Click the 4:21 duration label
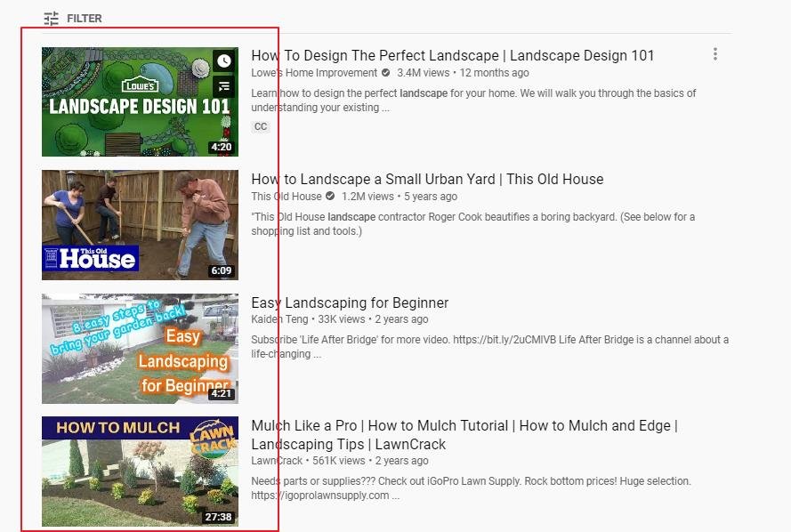Image resolution: width=791 pixels, height=532 pixels. pos(222,394)
